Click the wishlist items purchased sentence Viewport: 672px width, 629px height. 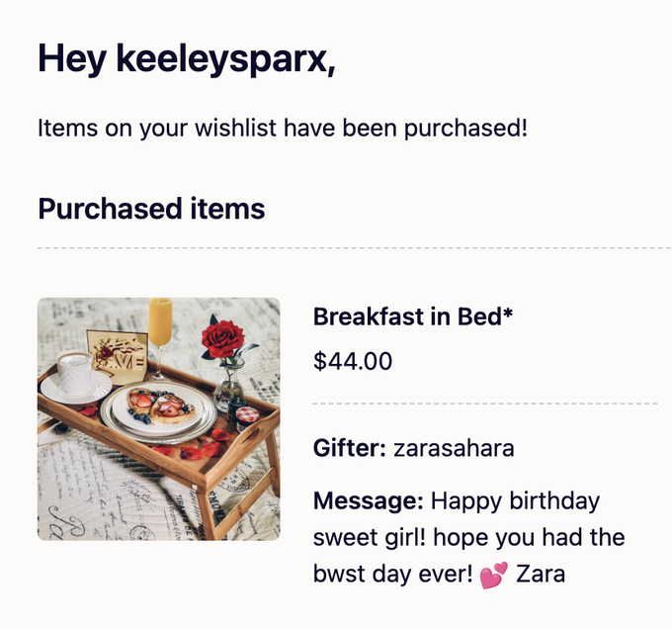(x=283, y=129)
